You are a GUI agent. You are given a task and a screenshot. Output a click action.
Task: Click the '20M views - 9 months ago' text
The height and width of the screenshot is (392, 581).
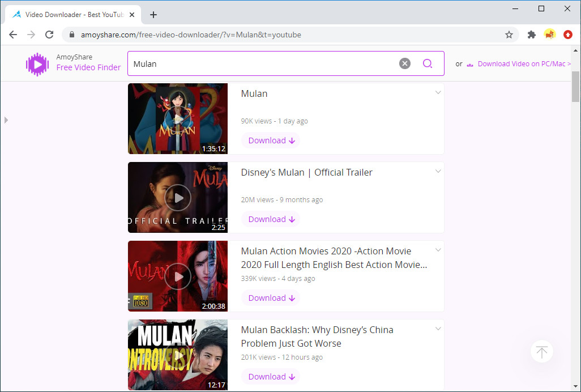(x=282, y=200)
